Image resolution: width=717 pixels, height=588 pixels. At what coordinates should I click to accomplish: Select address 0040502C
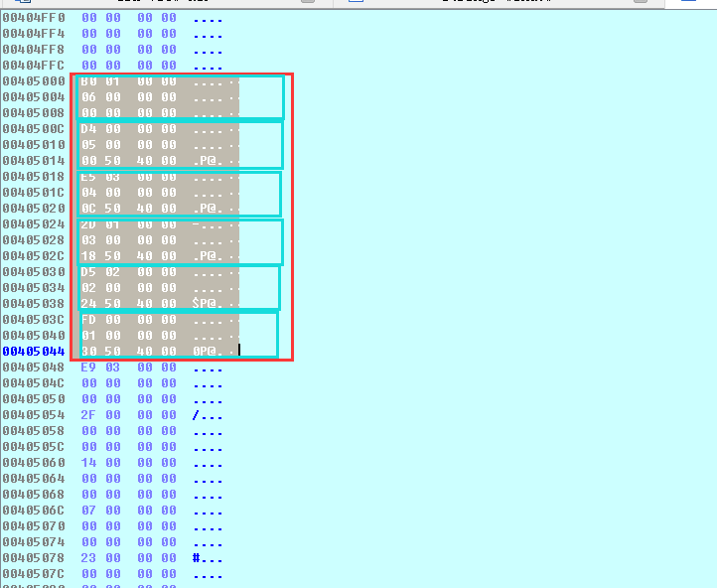[34, 256]
